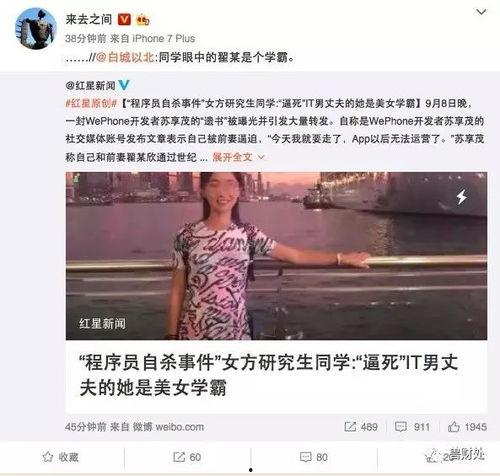Click the weibo.com source link
Screen dimensions: 500x476
(x=180, y=427)
